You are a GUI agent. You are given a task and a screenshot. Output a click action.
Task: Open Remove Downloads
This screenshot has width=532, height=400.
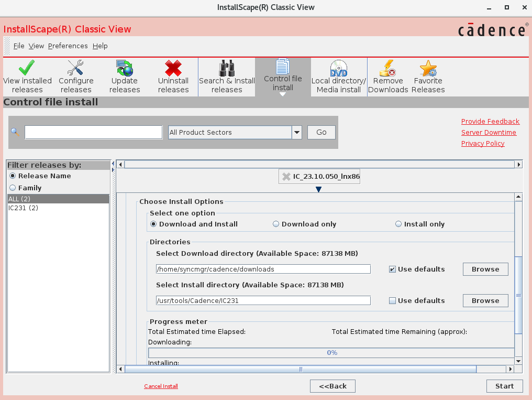tap(387, 76)
